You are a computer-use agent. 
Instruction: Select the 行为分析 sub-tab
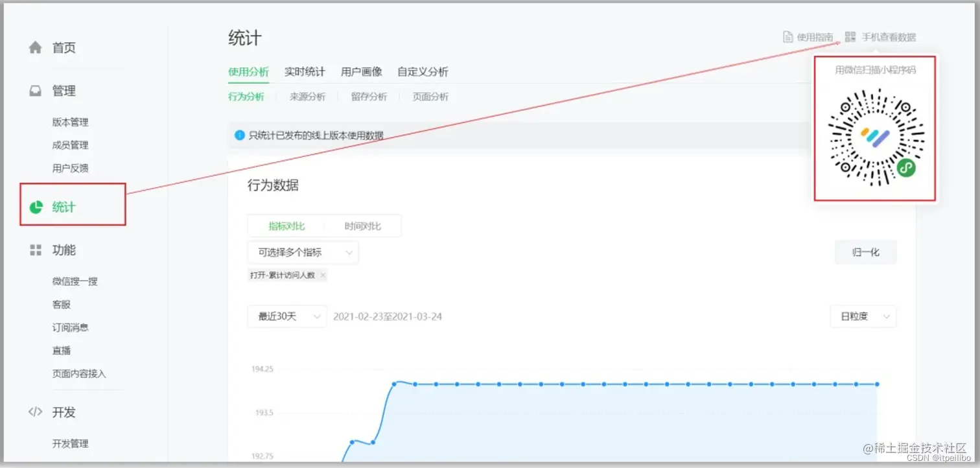pyautogui.click(x=246, y=97)
